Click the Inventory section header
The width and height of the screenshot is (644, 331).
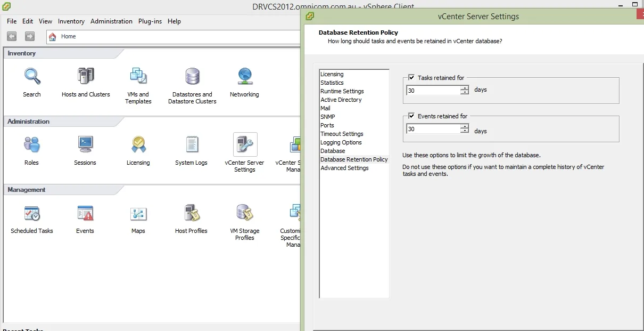pos(22,53)
